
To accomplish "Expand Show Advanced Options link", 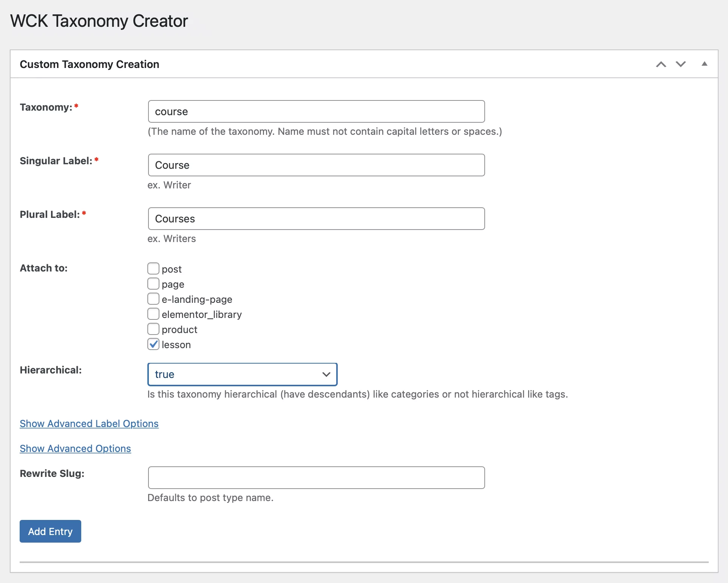I will coord(75,449).
